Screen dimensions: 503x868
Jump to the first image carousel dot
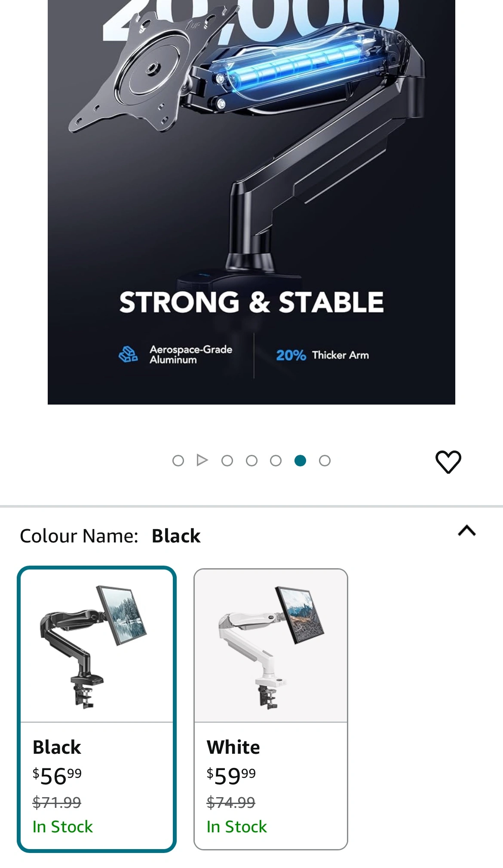(x=178, y=461)
